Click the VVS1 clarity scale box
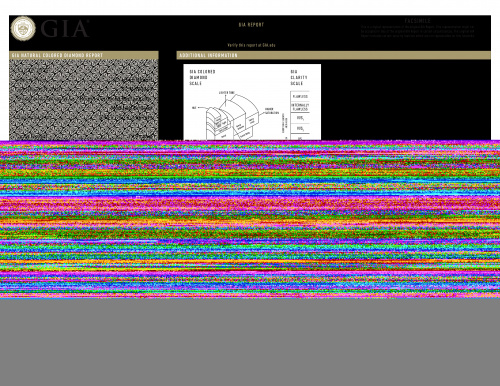 pyautogui.click(x=300, y=118)
